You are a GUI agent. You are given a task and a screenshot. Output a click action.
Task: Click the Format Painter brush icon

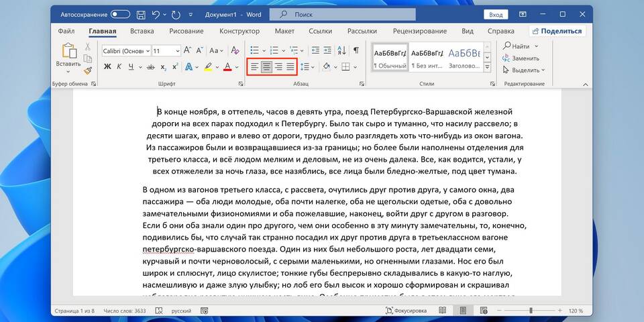click(x=87, y=70)
